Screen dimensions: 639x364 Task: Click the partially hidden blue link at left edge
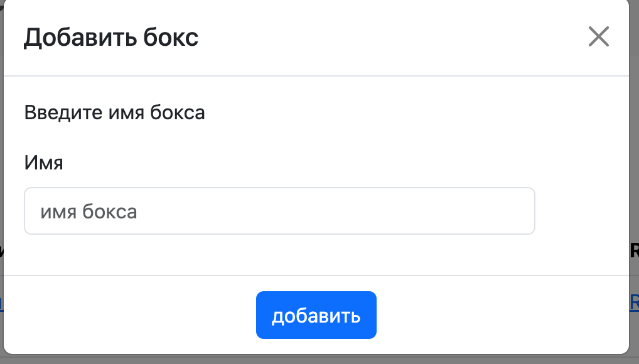(x=2, y=304)
